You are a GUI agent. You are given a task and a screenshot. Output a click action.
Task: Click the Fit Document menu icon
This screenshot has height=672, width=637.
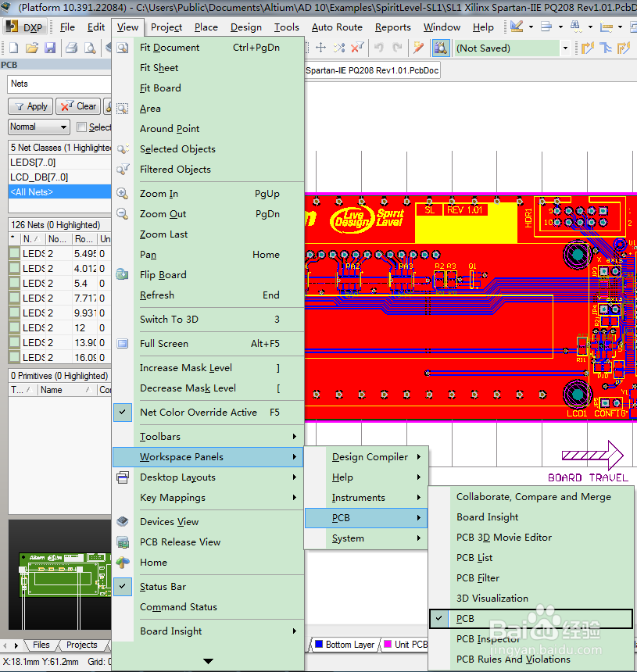pyautogui.click(x=123, y=48)
